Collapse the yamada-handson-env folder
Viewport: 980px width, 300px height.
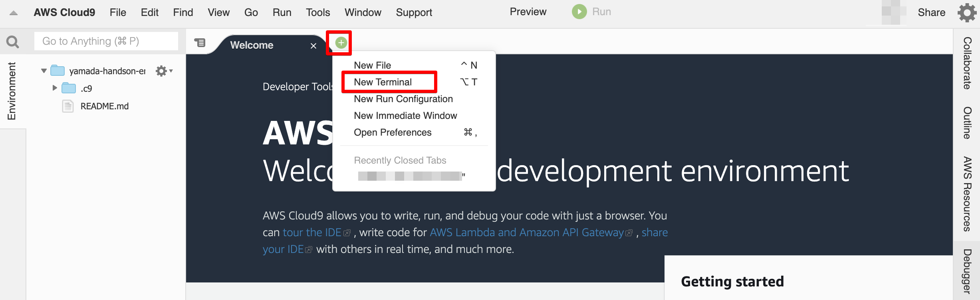coord(44,71)
